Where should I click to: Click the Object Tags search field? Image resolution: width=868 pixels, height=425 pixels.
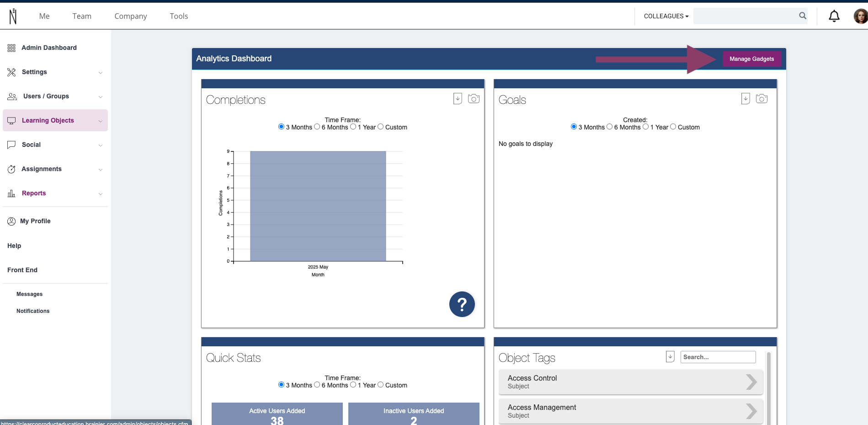click(x=718, y=357)
